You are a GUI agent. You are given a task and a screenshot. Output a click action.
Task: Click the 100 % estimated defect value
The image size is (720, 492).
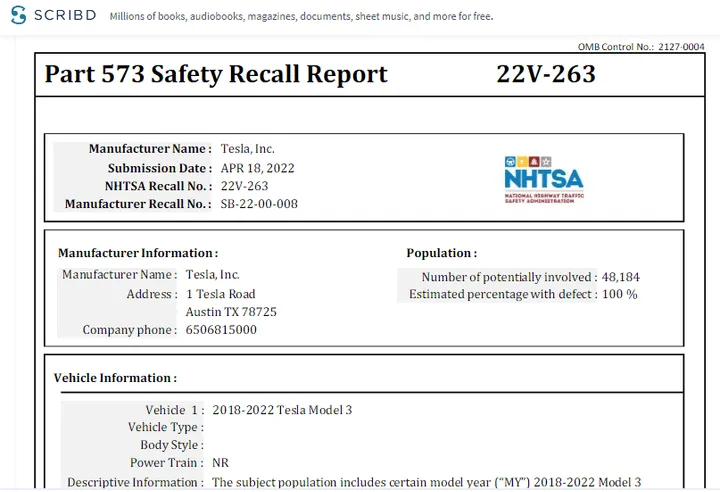(619, 295)
